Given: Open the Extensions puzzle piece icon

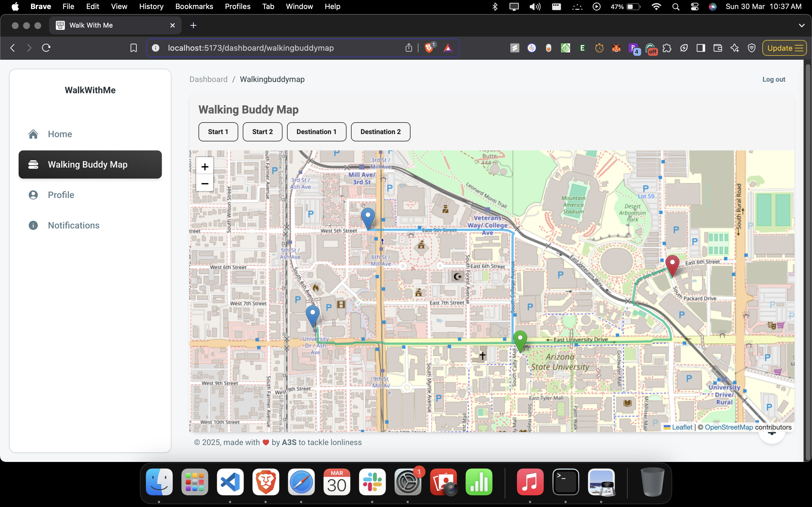Looking at the screenshot, I should pyautogui.click(x=667, y=48).
